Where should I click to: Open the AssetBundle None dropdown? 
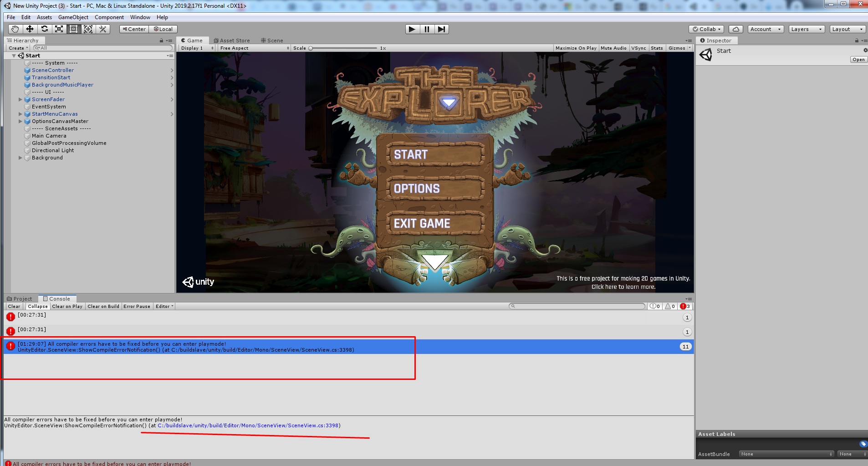click(x=787, y=454)
